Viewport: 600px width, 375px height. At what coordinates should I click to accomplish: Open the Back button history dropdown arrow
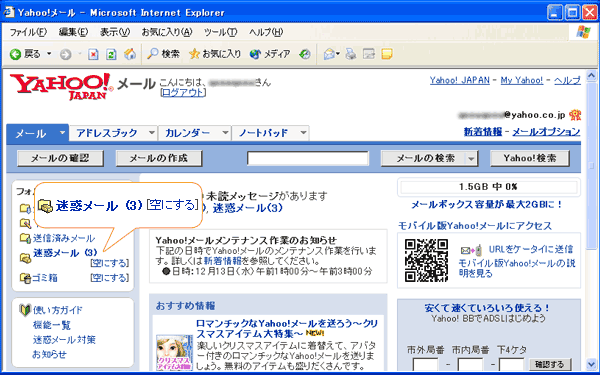coord(49,54)
